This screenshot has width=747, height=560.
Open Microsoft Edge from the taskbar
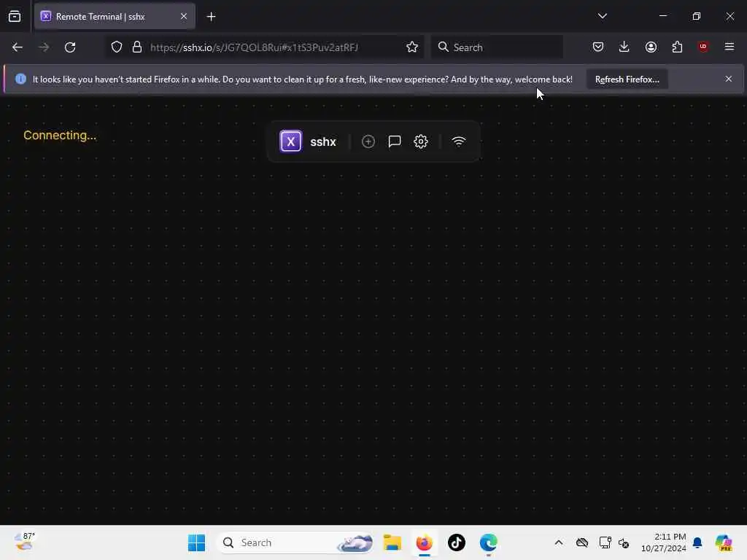click(x=488, y=542)
